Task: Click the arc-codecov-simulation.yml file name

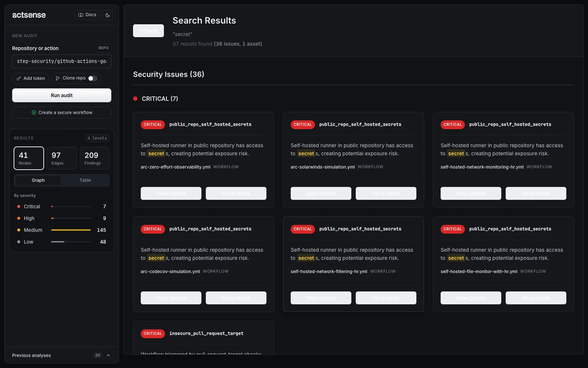Action: 170,272
